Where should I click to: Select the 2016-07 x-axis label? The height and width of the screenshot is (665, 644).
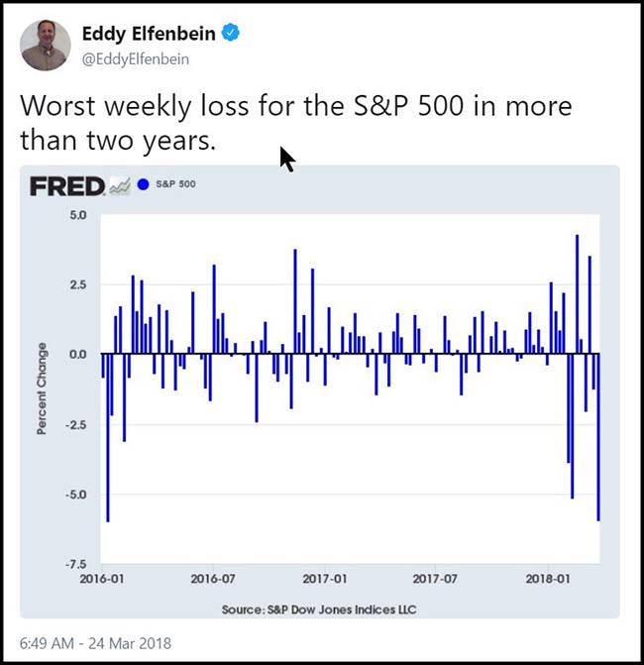tap(212, 577)
